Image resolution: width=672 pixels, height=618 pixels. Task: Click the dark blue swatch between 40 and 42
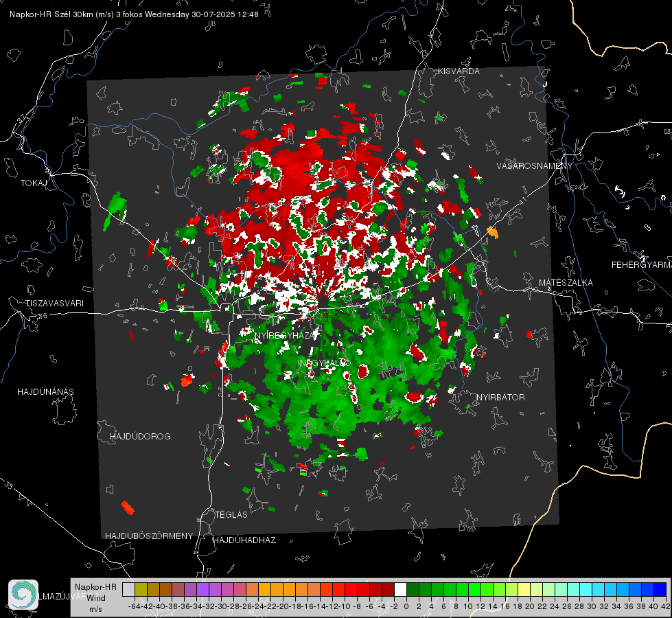[x=660, y=589]
